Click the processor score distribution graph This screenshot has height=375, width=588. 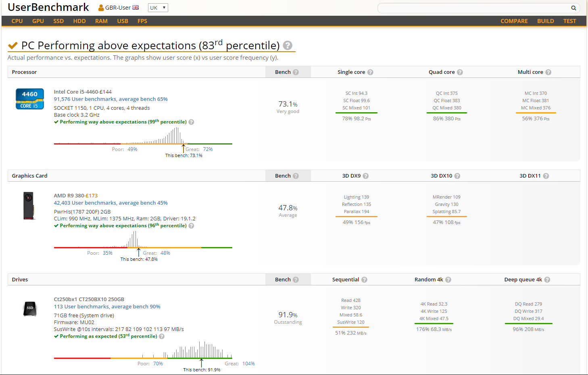click(143, 137)
